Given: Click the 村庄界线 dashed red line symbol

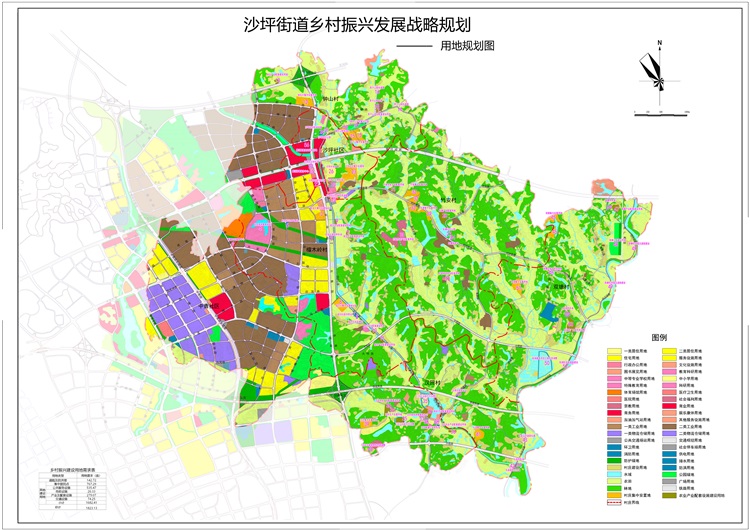Looking at the screenshot, I should point(614,502).
